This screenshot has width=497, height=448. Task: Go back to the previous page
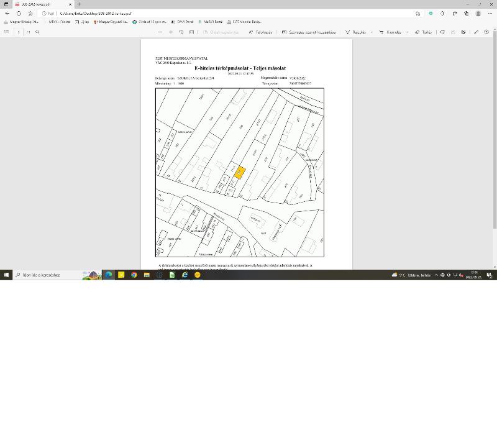tap(7, 13)
